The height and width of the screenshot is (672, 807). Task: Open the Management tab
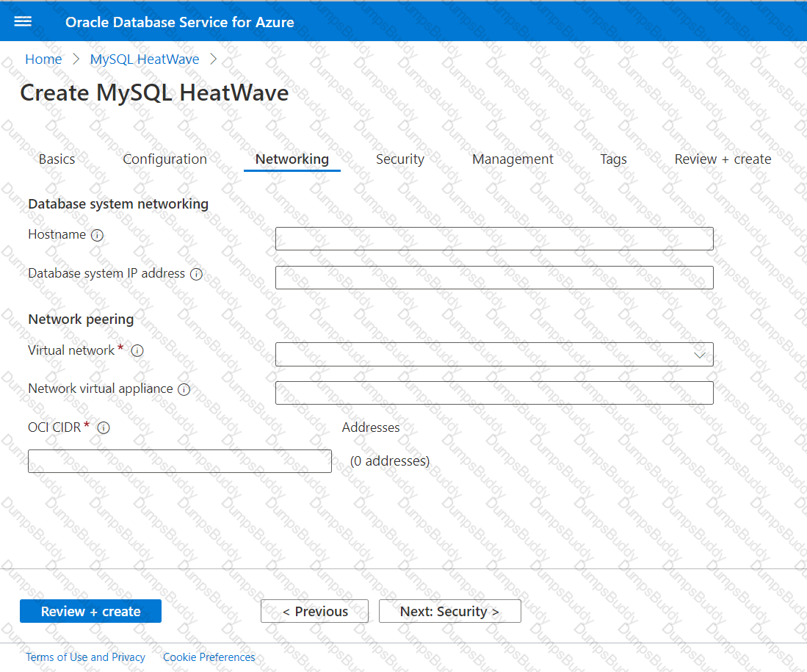(x=513, y=159)
